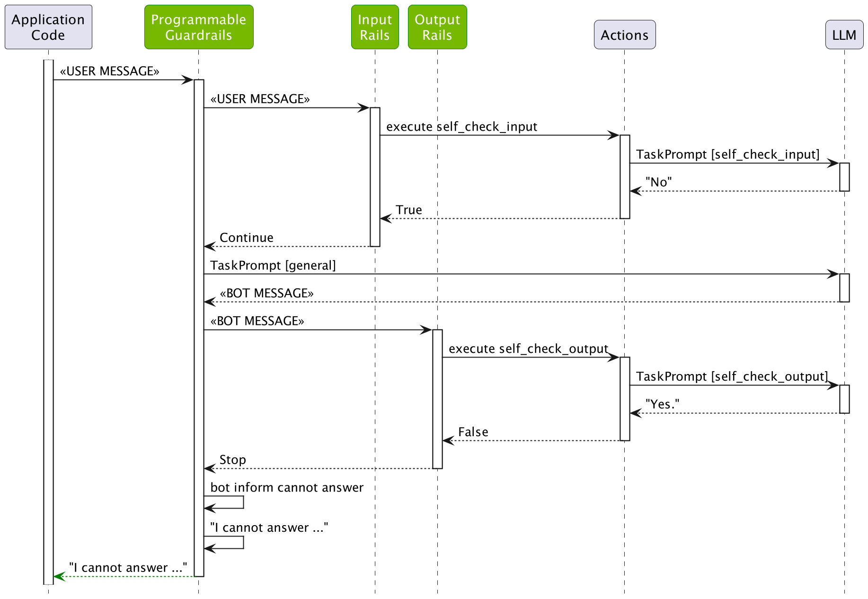Image resolution: width=868 pixels, height=599 pixels.
Task: Select the Actions participant box
Action: (624, 35)
